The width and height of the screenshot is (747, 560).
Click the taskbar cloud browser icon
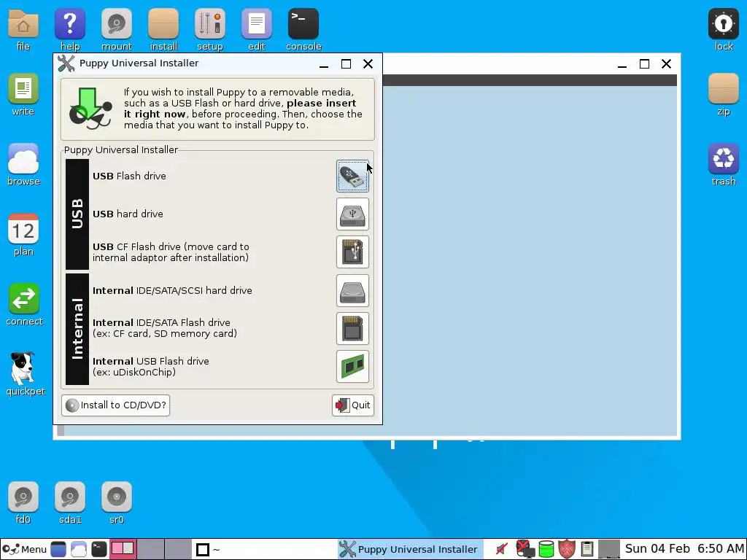(79, 550)
